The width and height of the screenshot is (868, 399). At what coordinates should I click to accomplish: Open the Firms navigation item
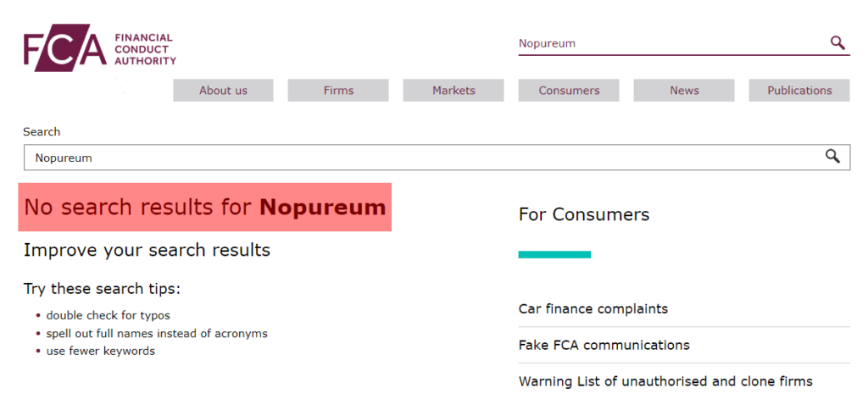[x=338, y=90]
